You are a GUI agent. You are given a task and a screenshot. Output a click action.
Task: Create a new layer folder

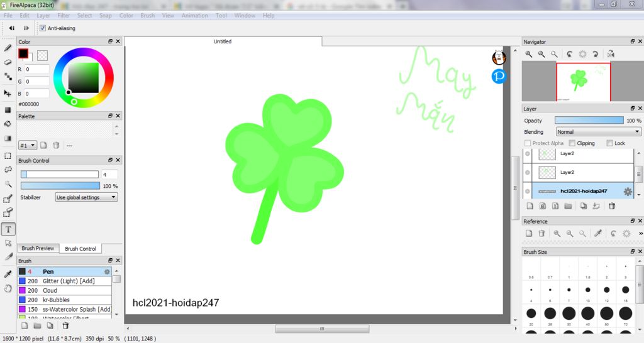pyautogui.click(x=568, y=206)
